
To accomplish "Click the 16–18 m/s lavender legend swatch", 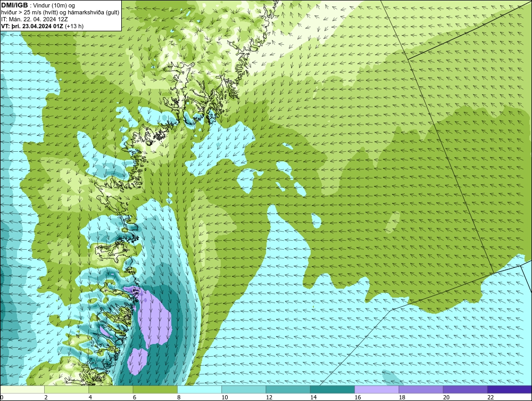I will (x=377, y=389).
